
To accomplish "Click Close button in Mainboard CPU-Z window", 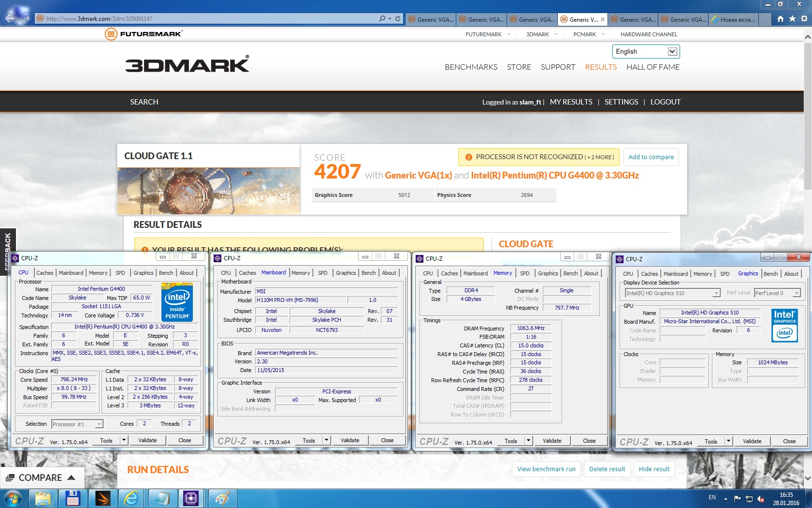I will pyautogui.click(x=387, y=440).
